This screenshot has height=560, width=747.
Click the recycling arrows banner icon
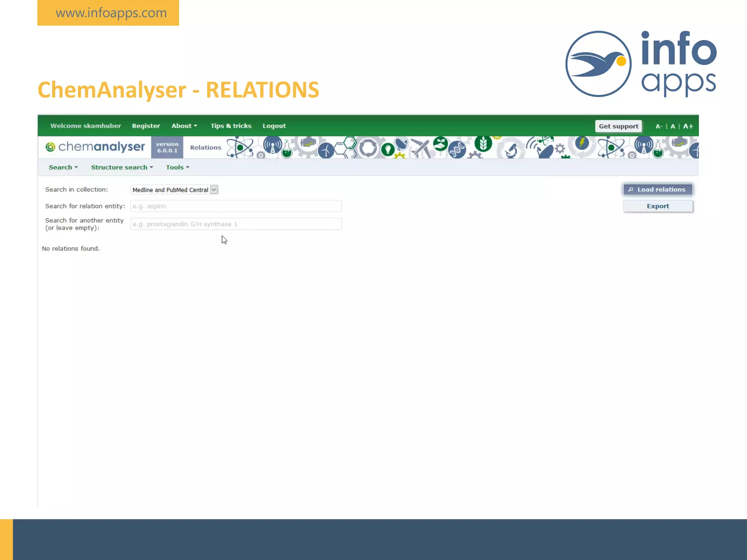pyautogui.click(x=368, y=148)
